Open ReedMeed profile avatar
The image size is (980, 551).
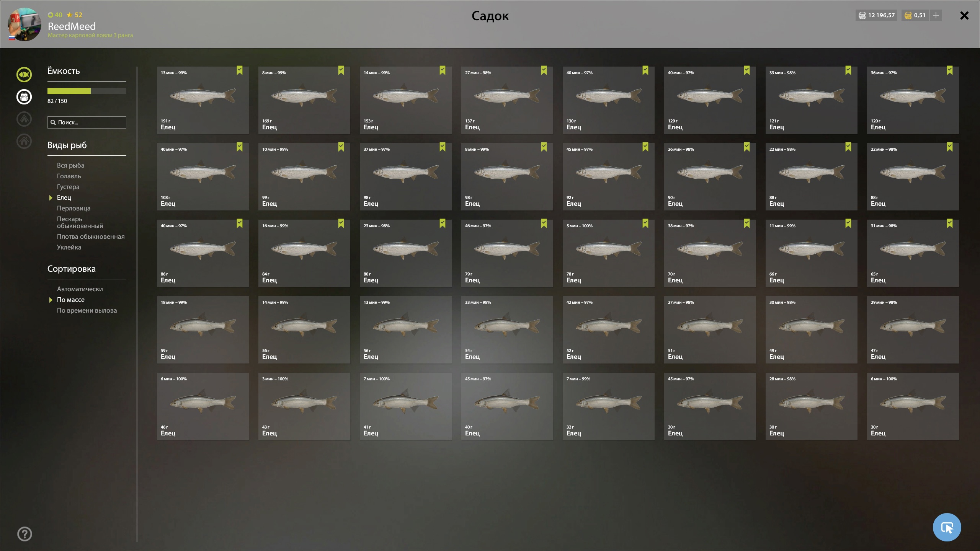[x=24, y=24]
